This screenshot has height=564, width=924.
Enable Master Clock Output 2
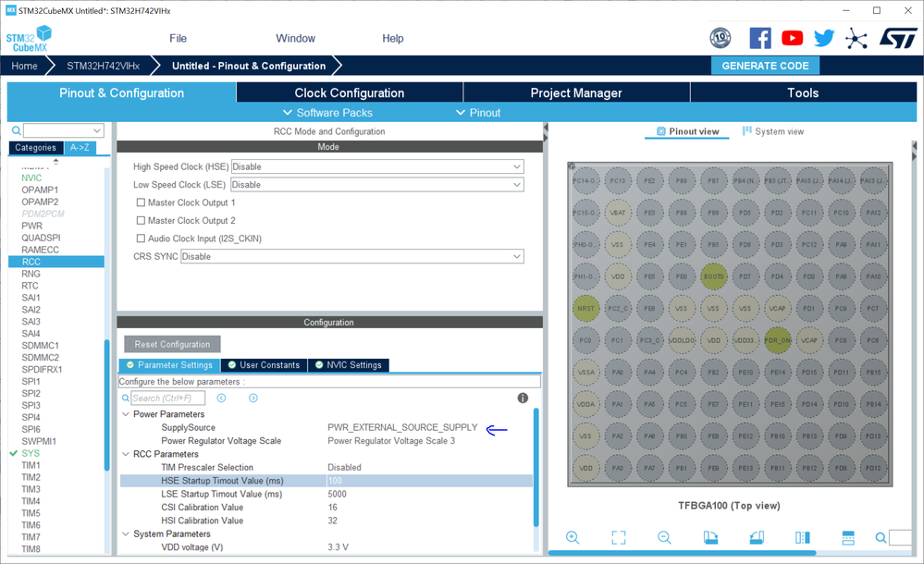tap(141, 220)
